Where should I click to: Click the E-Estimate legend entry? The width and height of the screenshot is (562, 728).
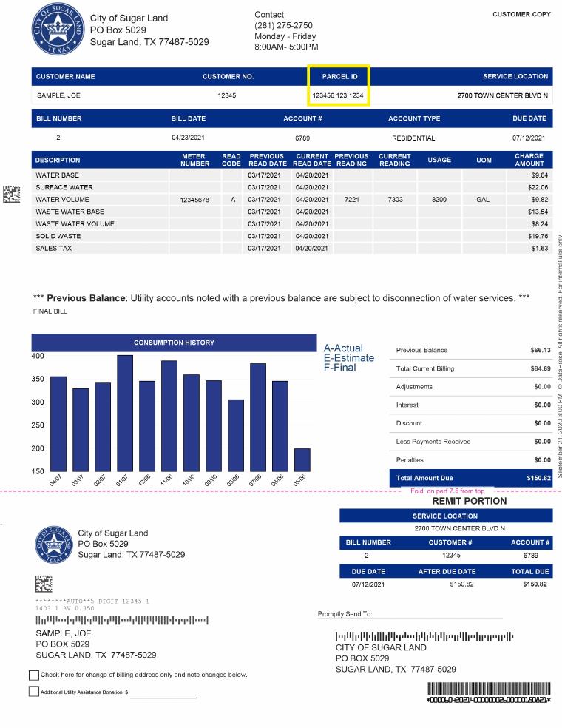349,358
